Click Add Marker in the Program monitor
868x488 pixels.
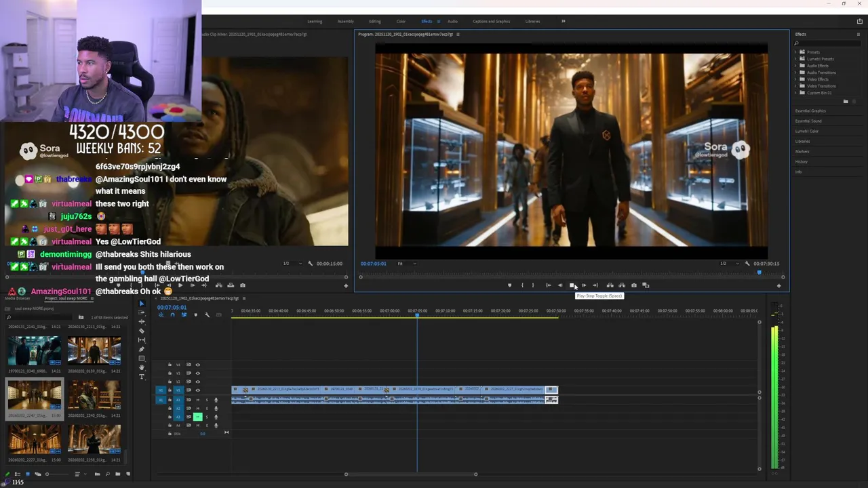point(509,285)
